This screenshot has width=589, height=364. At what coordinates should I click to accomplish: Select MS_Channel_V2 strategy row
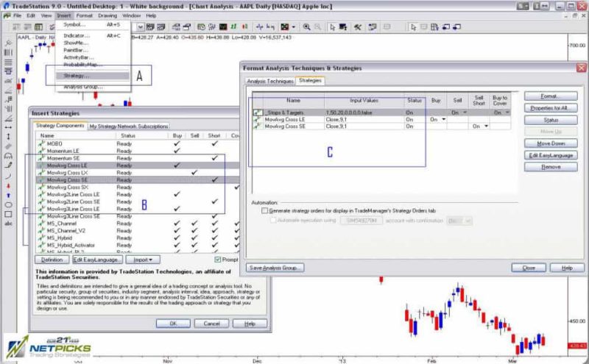pyautogui.click(x=138, y=231)
